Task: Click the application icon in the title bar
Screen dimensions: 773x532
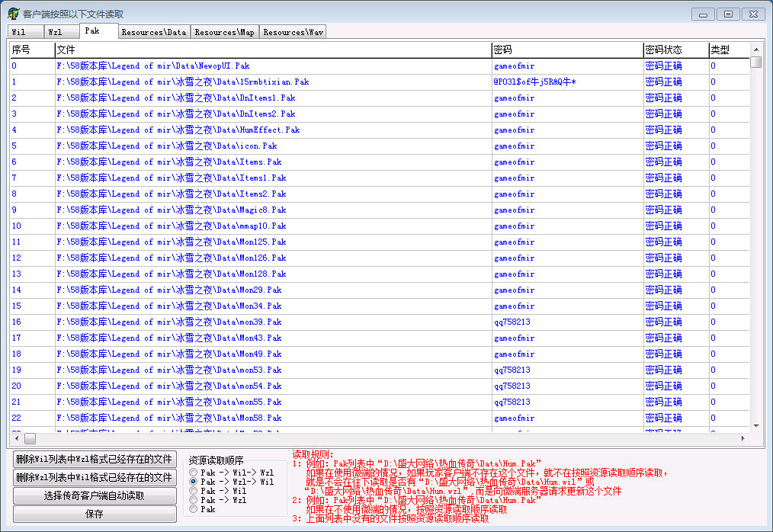Action: (13, 14)
